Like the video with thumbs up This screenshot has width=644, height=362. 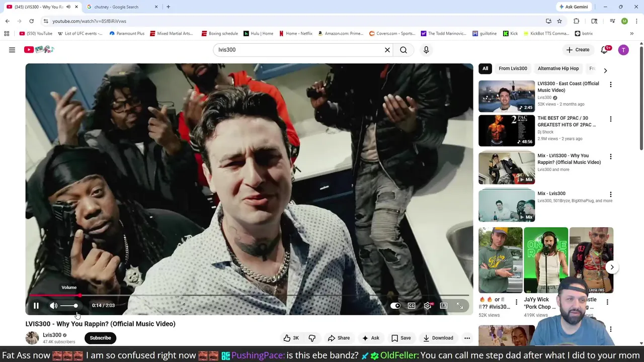[291, 338]
